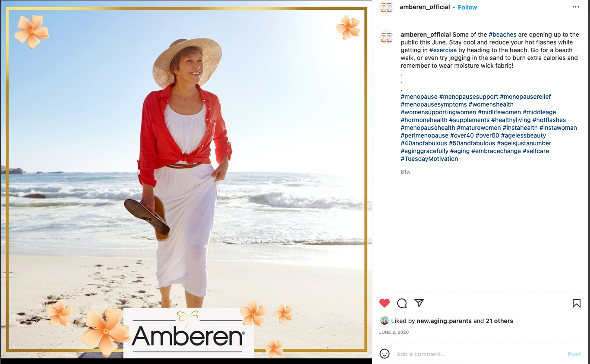Unlike the post with the red heart

point(385,303)
